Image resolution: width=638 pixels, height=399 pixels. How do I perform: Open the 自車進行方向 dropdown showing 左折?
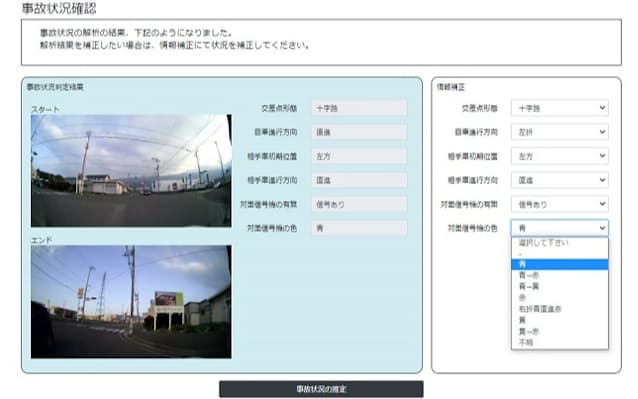tap(559, 132)
